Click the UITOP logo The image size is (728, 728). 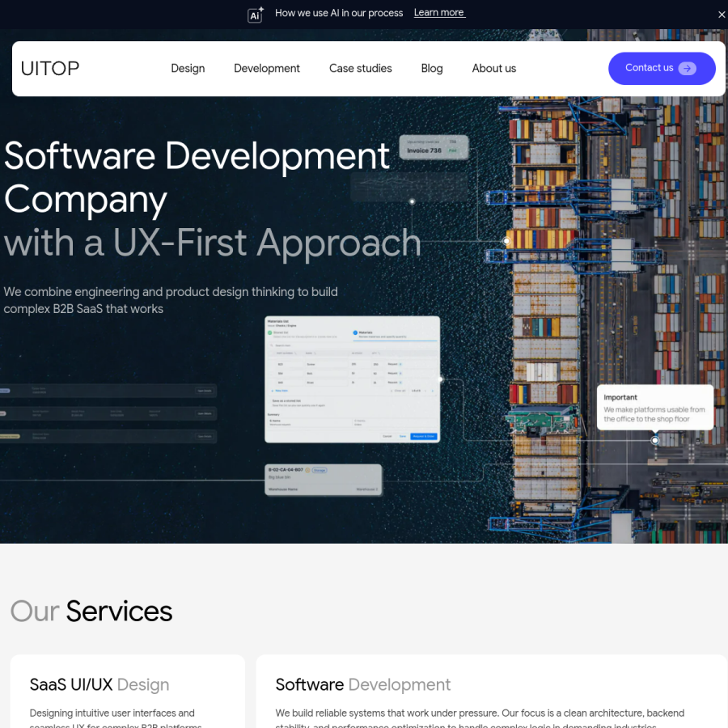pos(49,68)
